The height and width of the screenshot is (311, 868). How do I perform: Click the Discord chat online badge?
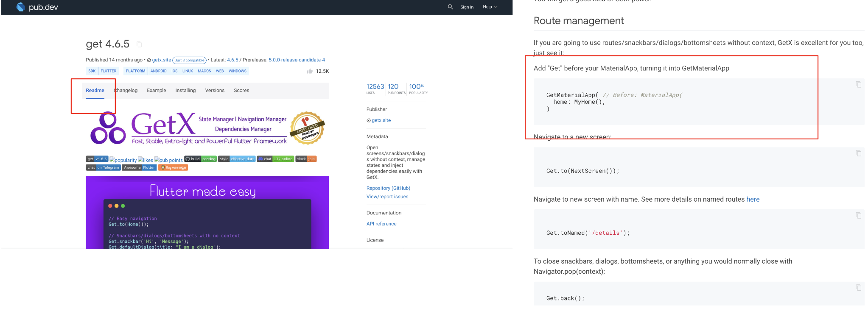275,159
